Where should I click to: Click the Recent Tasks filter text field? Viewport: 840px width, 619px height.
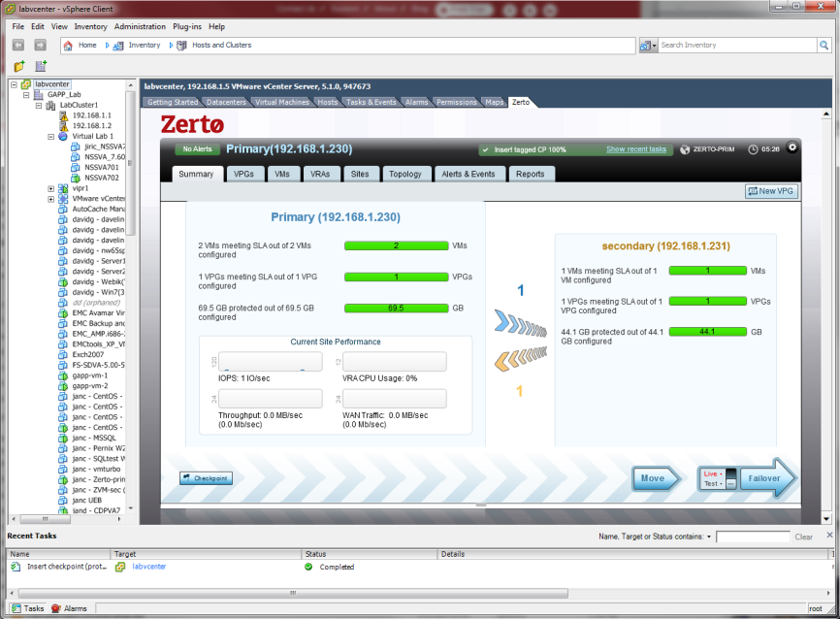click(753, 537)
